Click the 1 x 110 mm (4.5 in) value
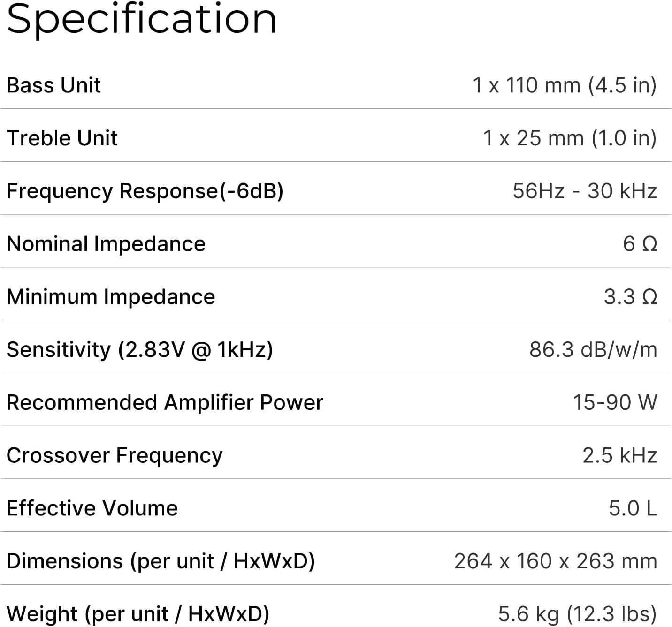Viewport: 672px width, 627px height. [564, 85]
